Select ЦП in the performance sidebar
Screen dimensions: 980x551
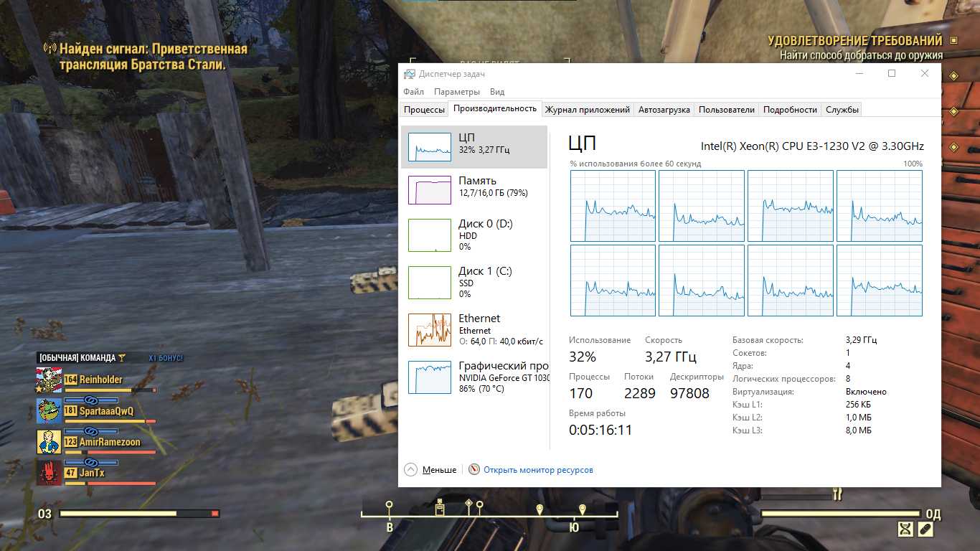point(474,147)
